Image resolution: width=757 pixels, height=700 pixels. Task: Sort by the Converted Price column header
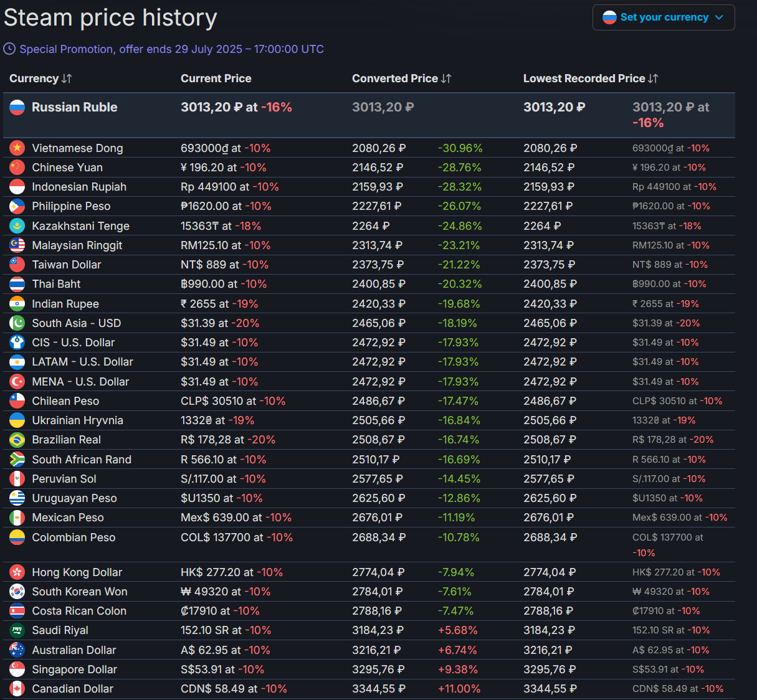click(401, 78)
